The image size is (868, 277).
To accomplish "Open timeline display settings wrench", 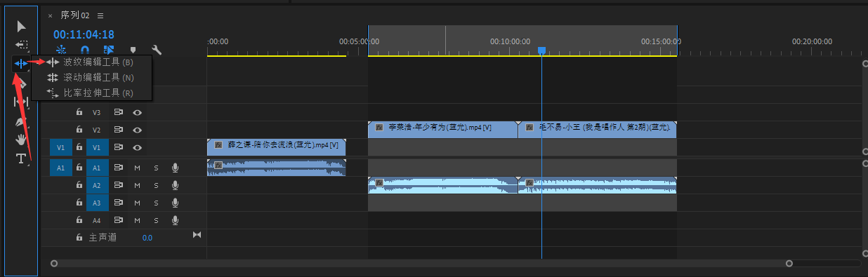I will click(157, 50).
